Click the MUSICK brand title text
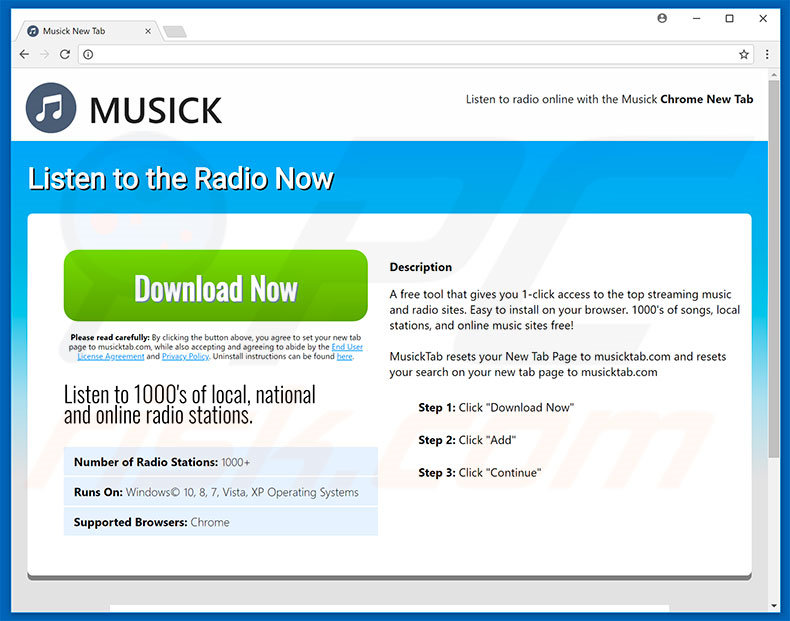 coord(156,110)
